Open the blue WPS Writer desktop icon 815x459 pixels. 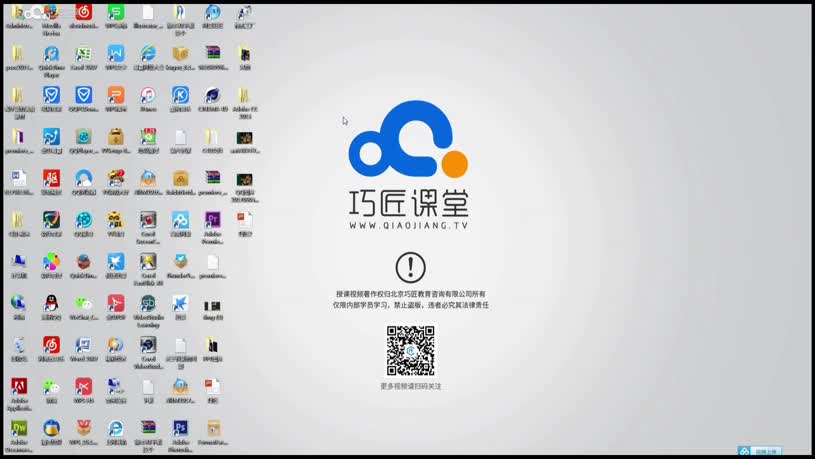coord(116,53)
